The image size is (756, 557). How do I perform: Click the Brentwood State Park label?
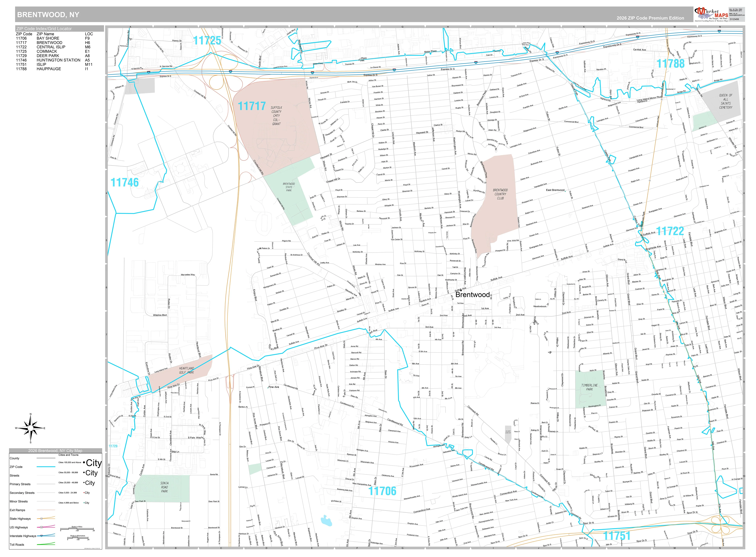coord(289,187)
